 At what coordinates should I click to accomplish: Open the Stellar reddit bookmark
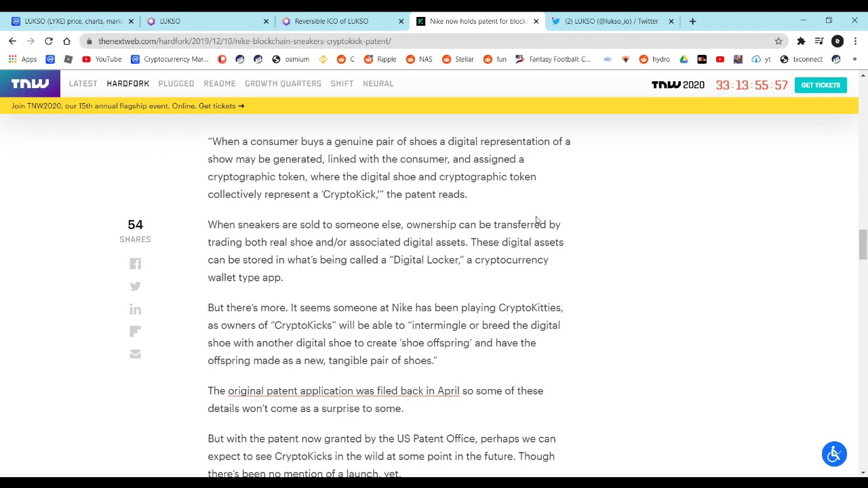coord(458,59)
